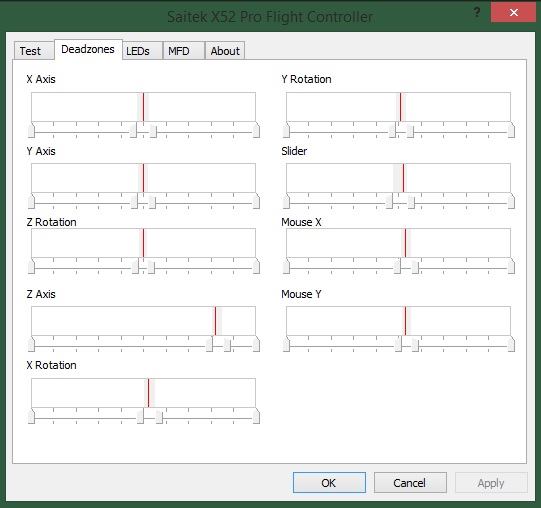
Task: Select the Deadzones tab
Action: 88,49
